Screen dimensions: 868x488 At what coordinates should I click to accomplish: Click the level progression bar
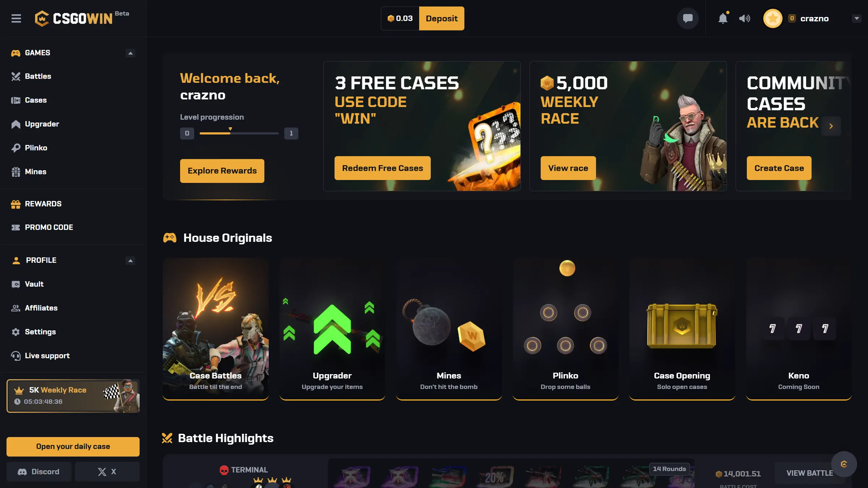[x=239, y=133]
